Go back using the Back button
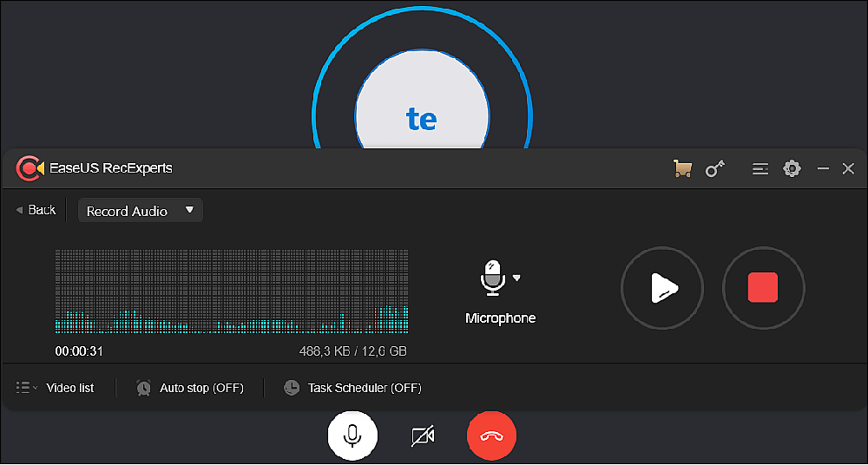Screen dimensions: 868x465 36,210
